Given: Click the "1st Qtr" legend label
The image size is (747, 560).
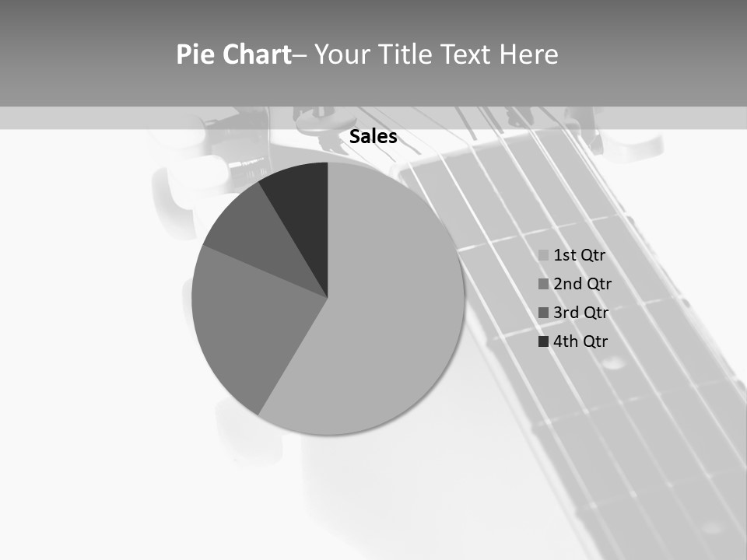Looking at the screenshot, I should tap(579, 255).
